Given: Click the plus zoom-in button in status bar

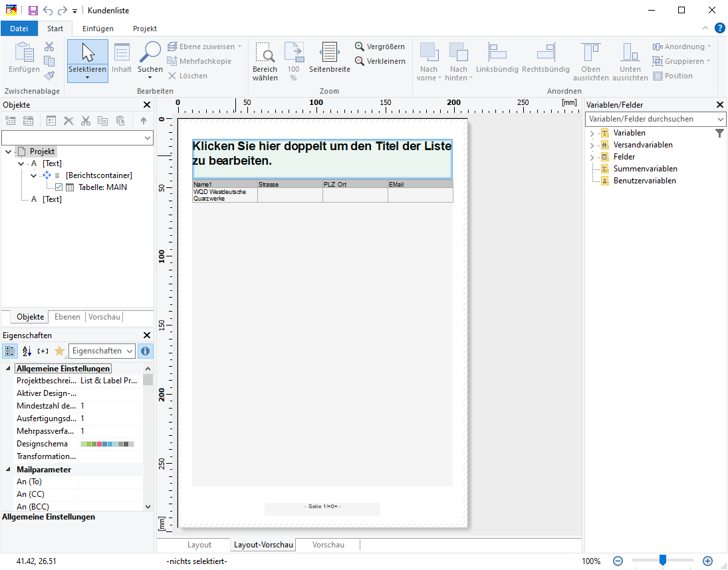Looking at the screenshot, I should pyautogui.click(x=707, y=561).
